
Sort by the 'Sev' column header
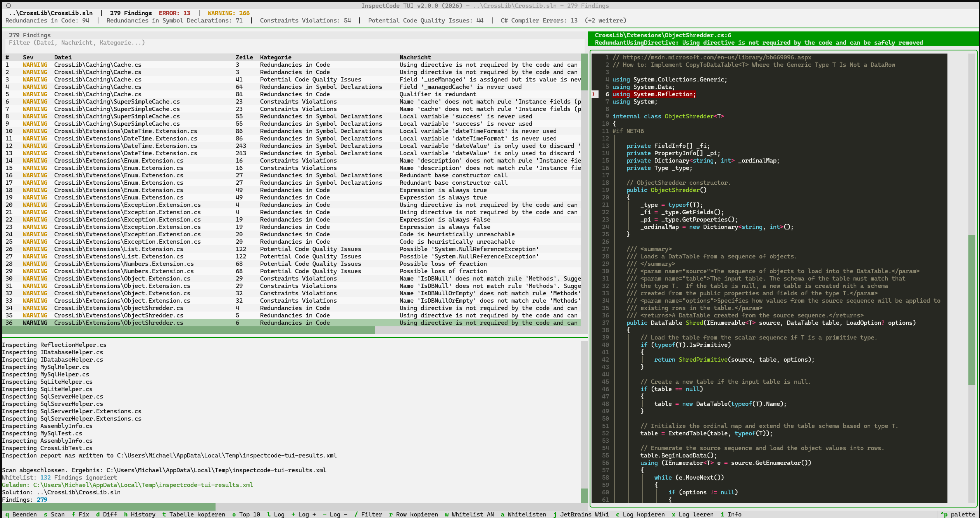point(28,57)
